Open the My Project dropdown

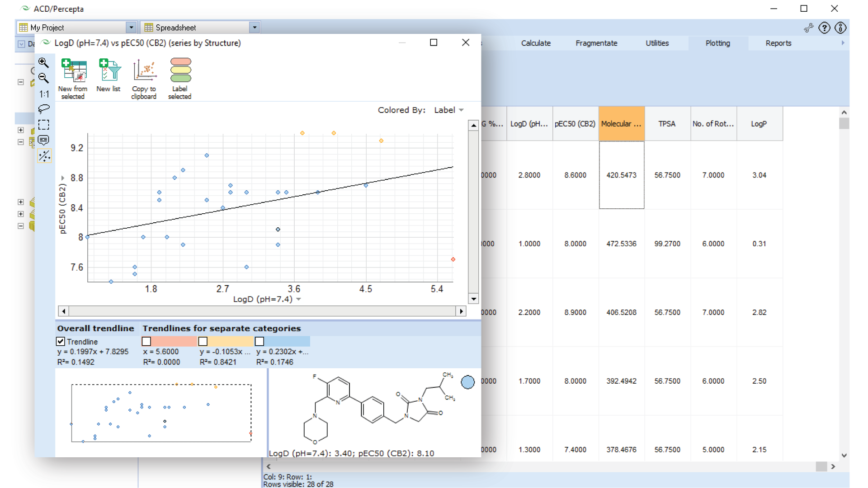click(131, 27)
